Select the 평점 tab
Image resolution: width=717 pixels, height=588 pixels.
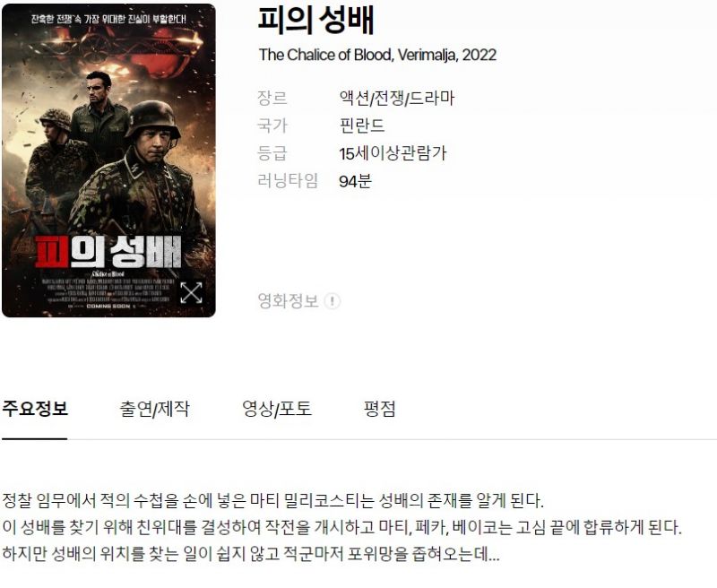[379, 409]
